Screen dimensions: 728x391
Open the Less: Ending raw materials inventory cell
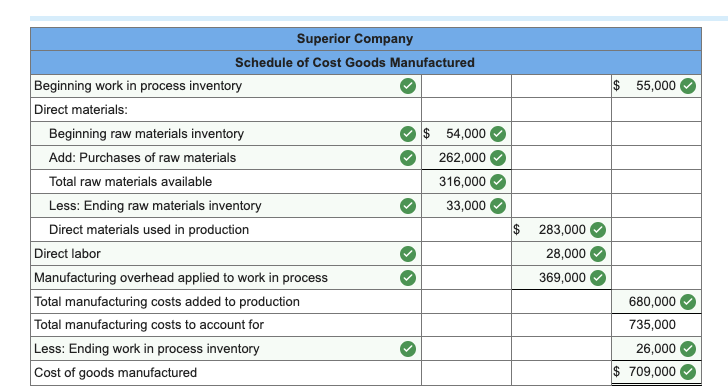point(226,206)
